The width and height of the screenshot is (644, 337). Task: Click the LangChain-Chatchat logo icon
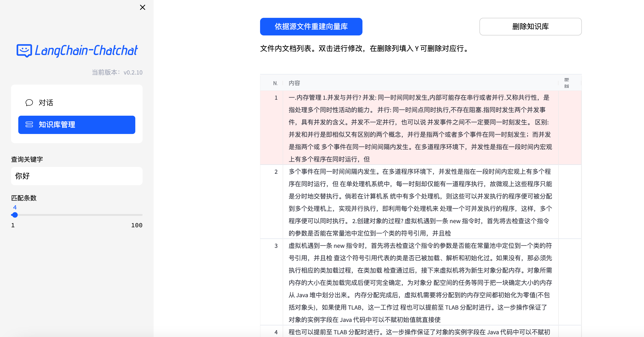(x=24, y=51)
